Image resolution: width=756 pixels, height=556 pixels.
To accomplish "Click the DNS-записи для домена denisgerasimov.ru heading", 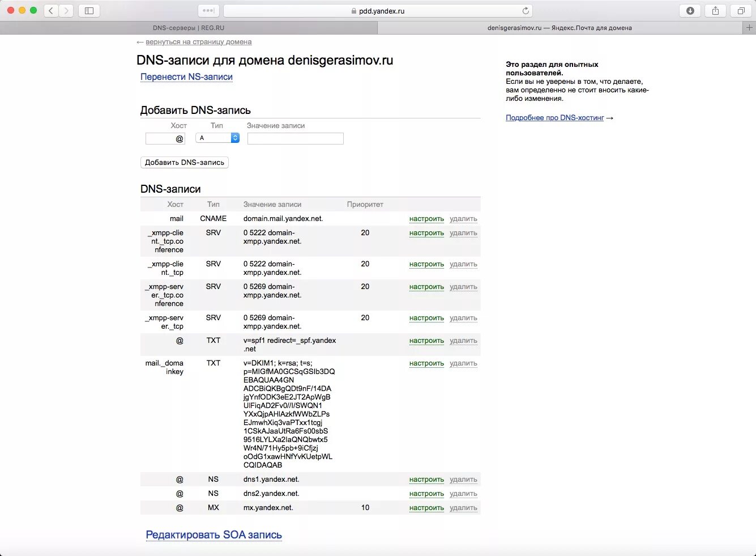I will tap(264, 61).
